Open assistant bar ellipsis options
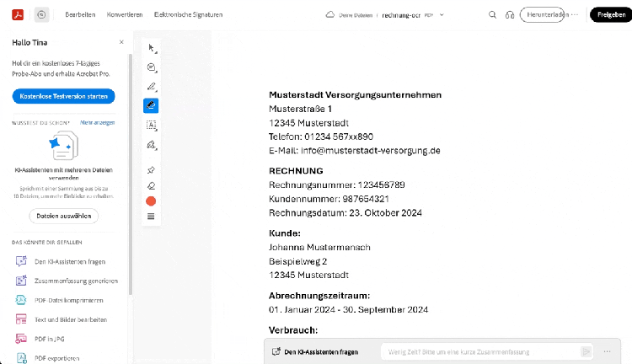The width and height of the screenshot is (632, 364). pos(607,352)
